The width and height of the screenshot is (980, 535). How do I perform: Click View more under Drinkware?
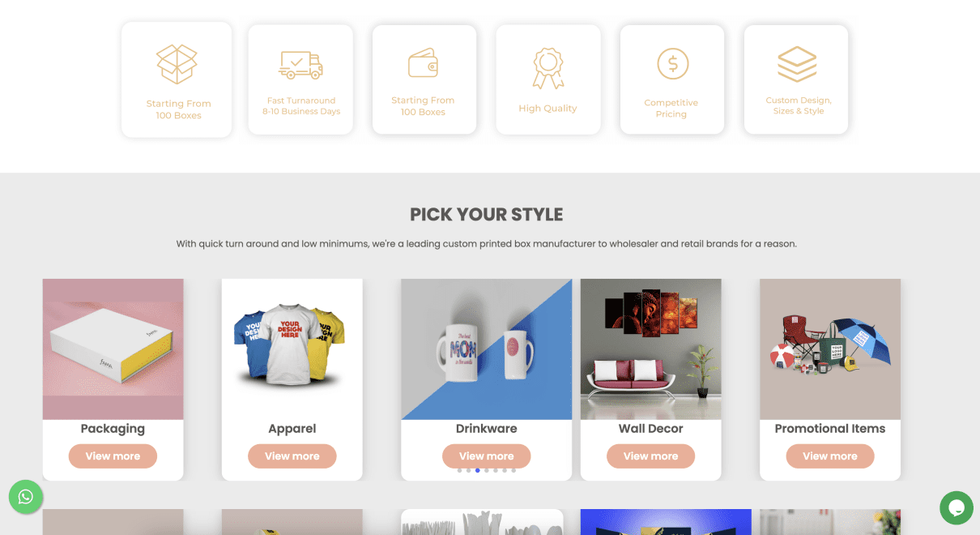[x=487, y=456]
